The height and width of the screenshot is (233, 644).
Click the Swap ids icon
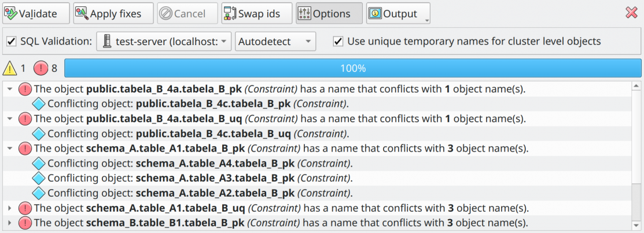click(230, 13)
